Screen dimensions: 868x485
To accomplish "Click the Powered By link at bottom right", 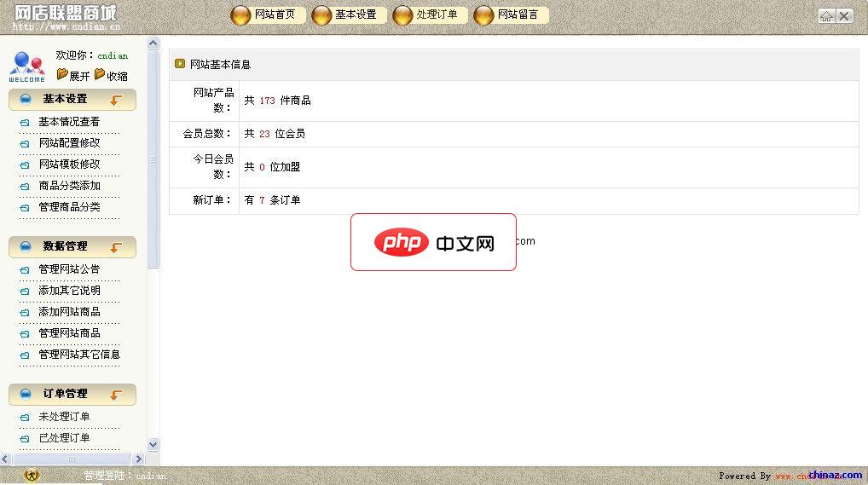I will pyautogui.click(x=790, y=476).
